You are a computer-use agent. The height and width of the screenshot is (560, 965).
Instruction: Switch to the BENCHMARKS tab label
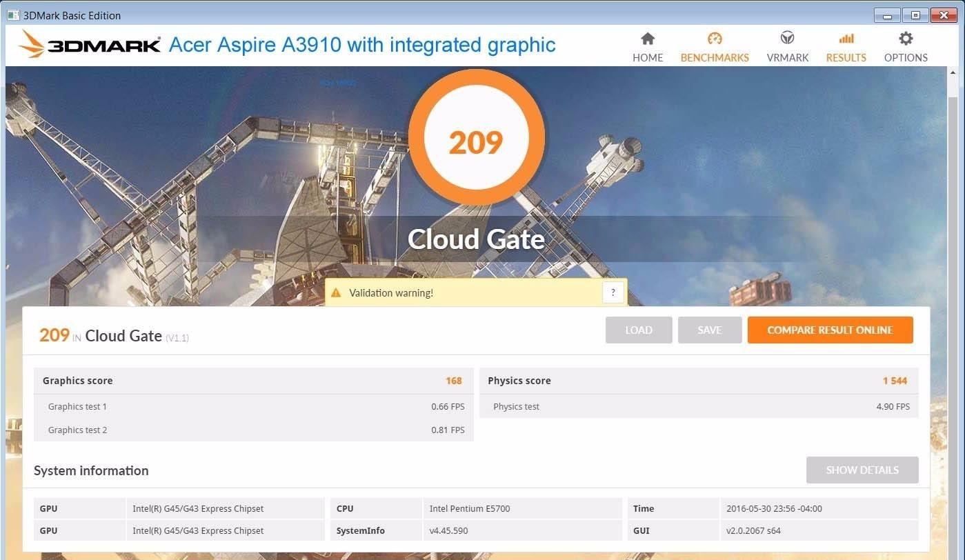[x=715, y=58]
